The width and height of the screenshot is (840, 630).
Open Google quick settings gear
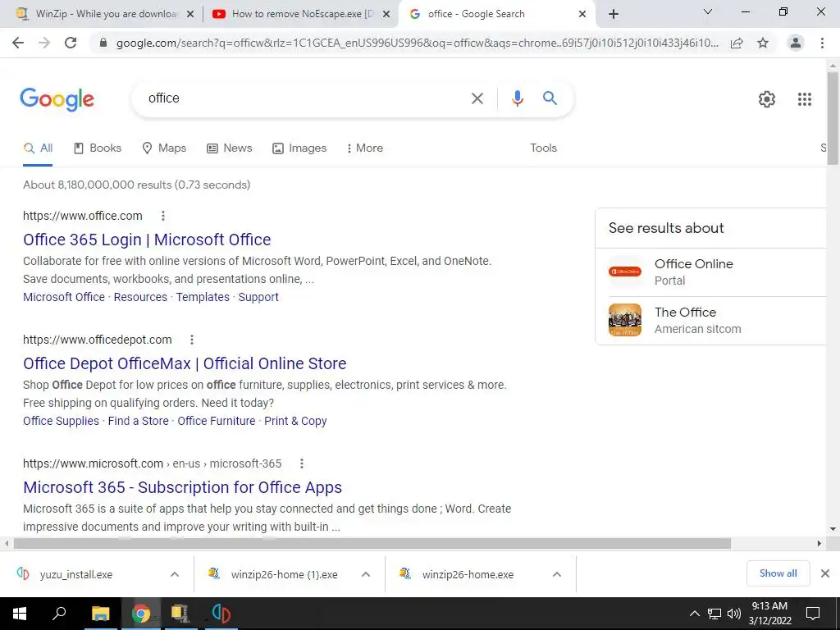coord(767,99)
